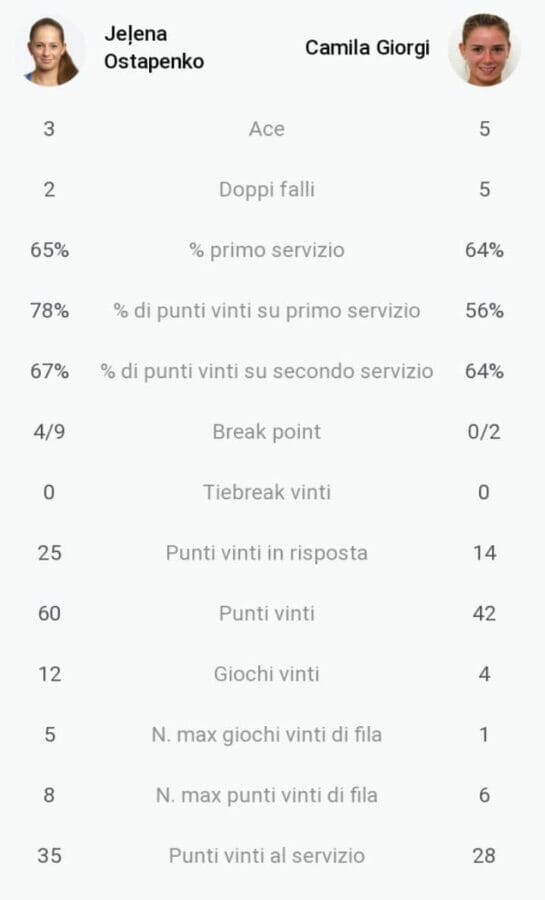Click Giorgi's 28 service points value
This screenshot has height=900, width=545.
(x=484, y=856)
